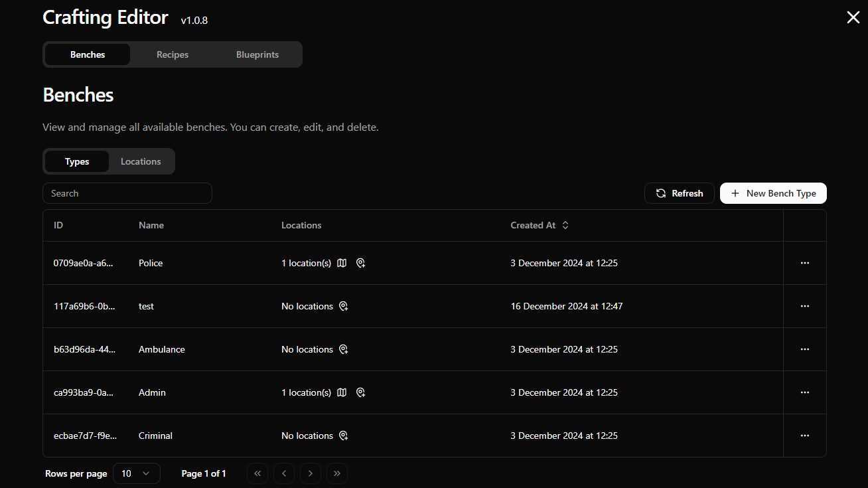Add a location to the Criminal bench
868x488 pixels.
(x=344, y=436)
